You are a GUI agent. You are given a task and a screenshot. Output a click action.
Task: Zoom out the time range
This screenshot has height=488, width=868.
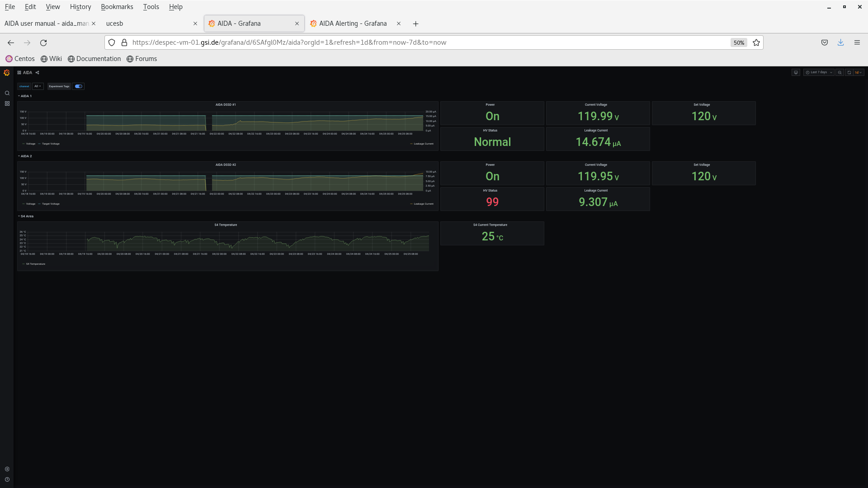point(840,72)
